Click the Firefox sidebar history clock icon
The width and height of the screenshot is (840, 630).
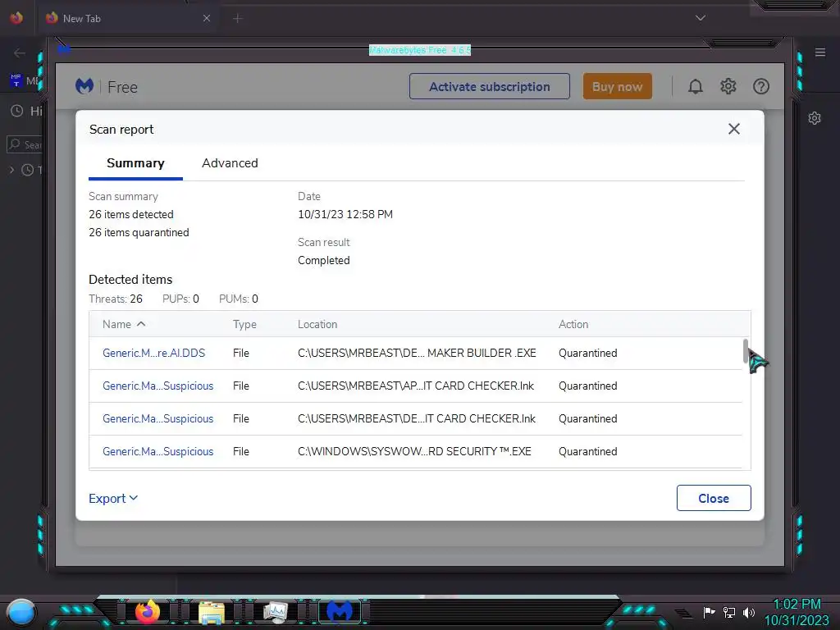[x=17, y=111]
